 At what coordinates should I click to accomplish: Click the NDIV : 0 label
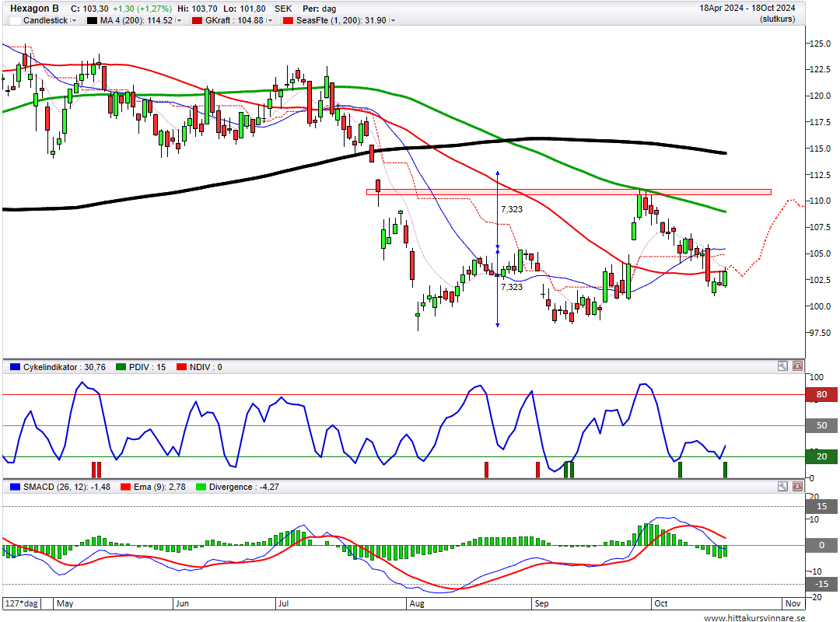click(205, 367)
